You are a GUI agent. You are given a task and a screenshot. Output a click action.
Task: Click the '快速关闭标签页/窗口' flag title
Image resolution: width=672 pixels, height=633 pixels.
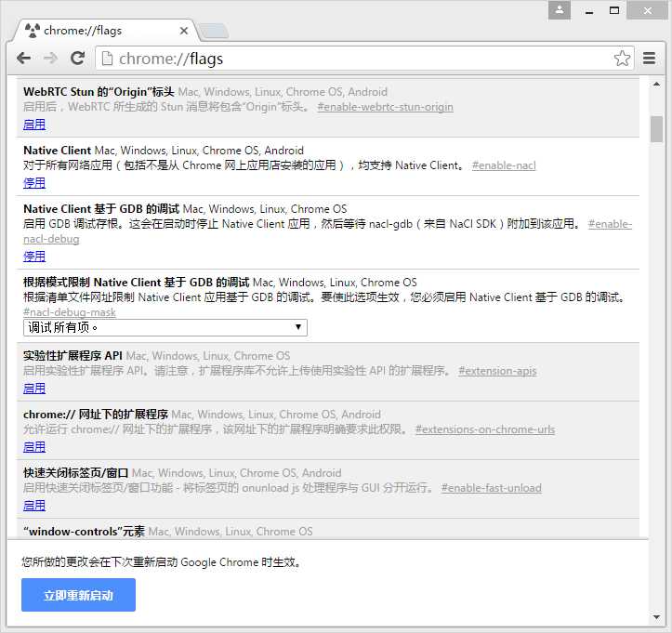[76, 473]
